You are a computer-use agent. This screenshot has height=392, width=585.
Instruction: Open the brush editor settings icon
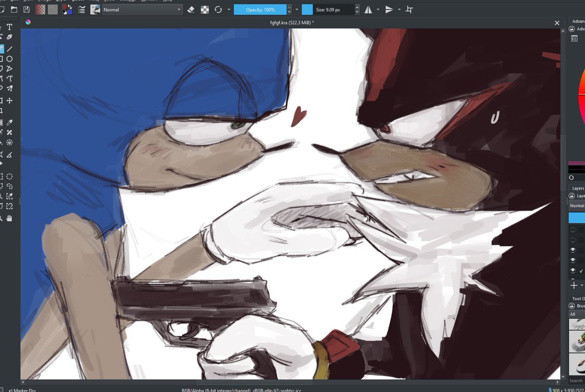[81, 9]
